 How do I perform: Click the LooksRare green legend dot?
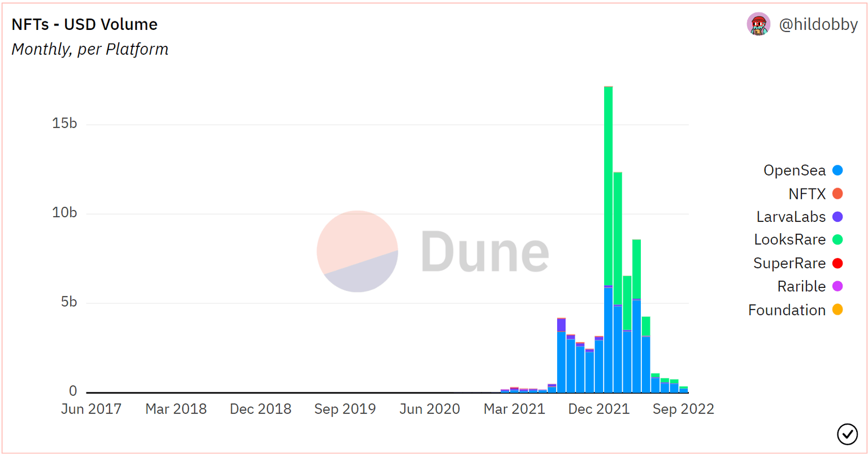[837, 240]
